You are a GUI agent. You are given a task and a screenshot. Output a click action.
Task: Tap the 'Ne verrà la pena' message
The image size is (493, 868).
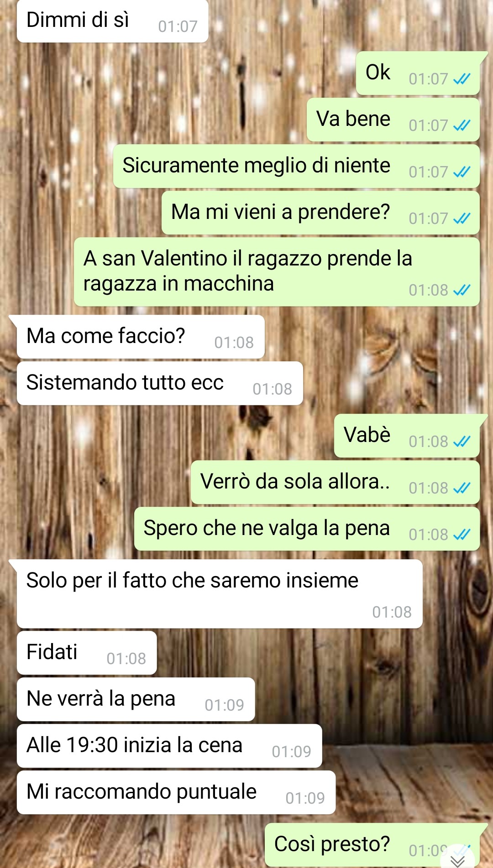point(136,699)
